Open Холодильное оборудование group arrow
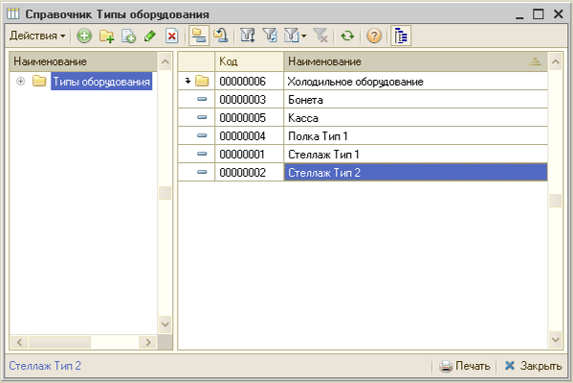The image size is (573, 383). pyautogui.click(x=188, y=81)
